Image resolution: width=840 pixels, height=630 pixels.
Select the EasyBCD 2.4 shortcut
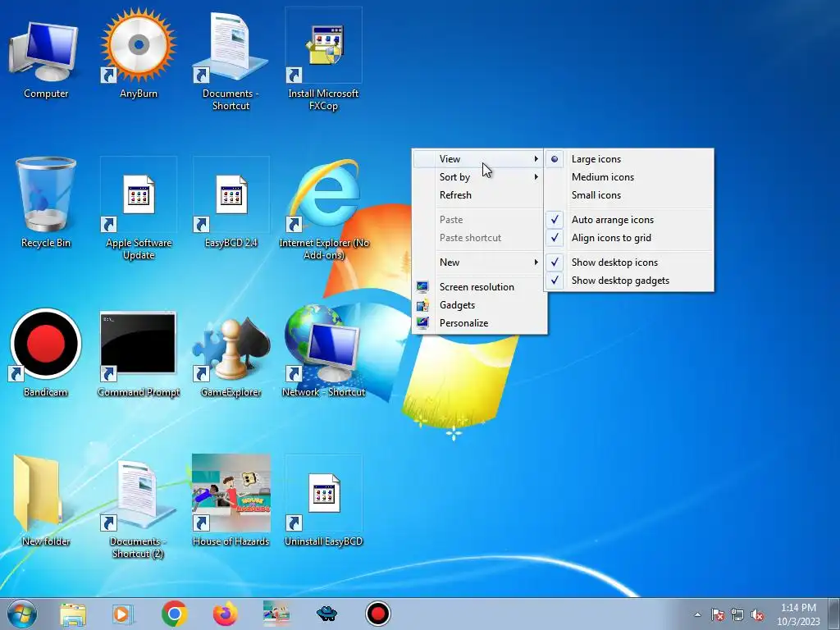[x=231, y=202]
